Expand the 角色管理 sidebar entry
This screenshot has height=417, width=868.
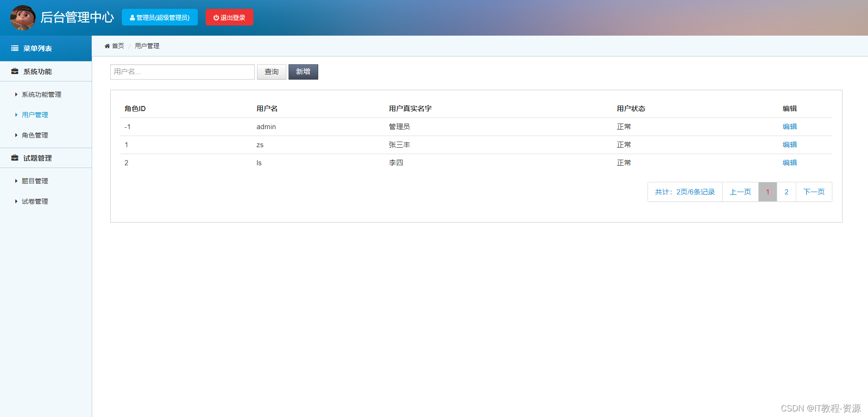[x=34, y=135]
